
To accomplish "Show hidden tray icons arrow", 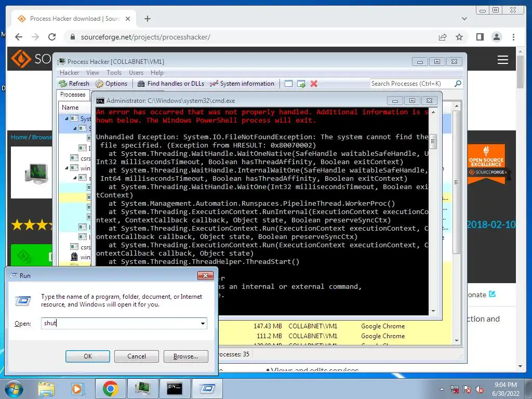I will [442, 389].
